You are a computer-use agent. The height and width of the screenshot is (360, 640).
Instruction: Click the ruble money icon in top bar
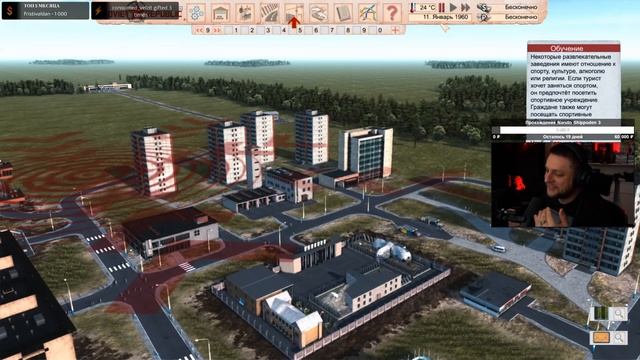pos(484,17)
